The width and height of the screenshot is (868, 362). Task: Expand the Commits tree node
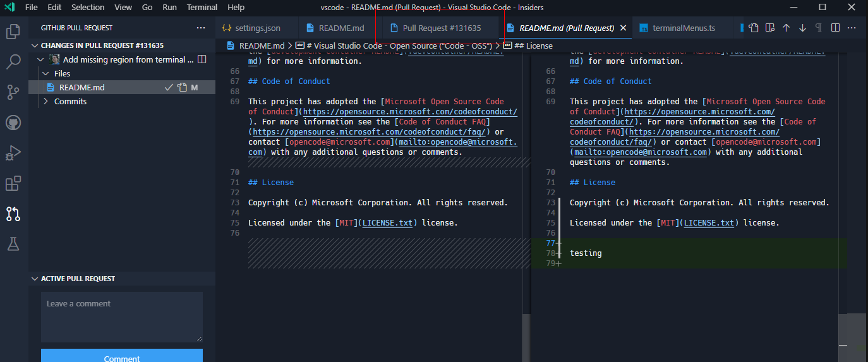[45, 101]
